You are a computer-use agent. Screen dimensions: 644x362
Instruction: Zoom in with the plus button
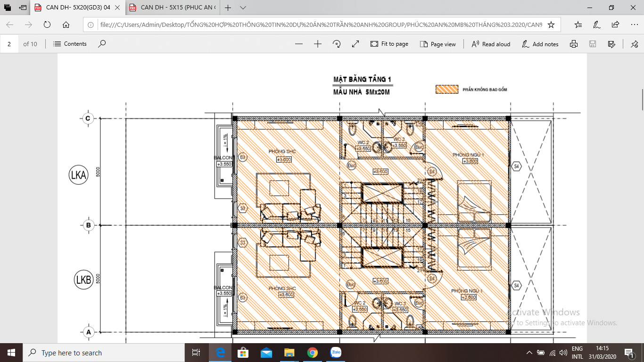(318, 44)
